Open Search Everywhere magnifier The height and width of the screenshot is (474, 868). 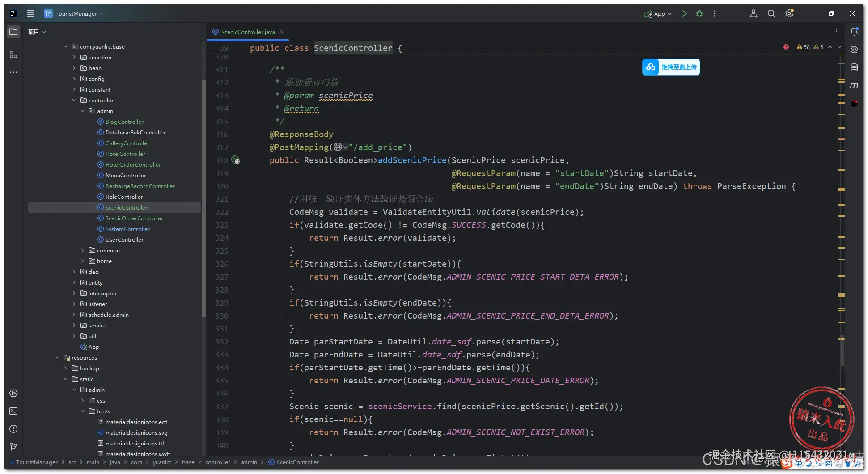point(771,13)
